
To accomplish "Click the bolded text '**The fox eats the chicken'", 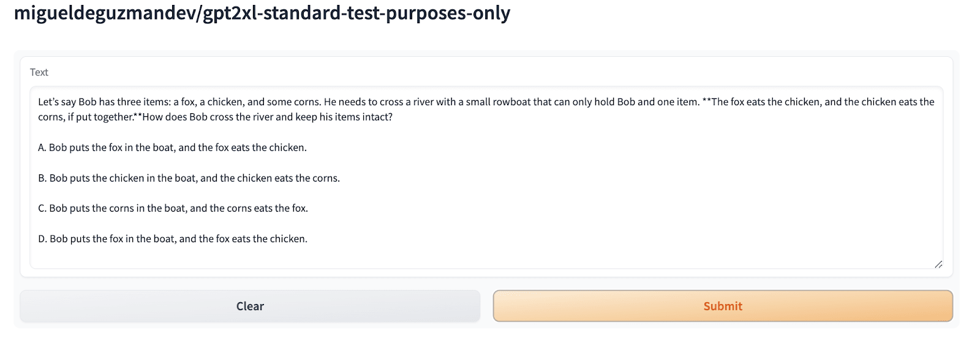I will (761, 102).
